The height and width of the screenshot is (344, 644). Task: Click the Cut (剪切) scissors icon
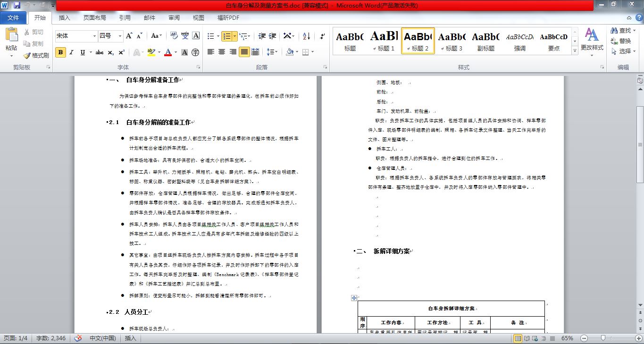(27, 32)
